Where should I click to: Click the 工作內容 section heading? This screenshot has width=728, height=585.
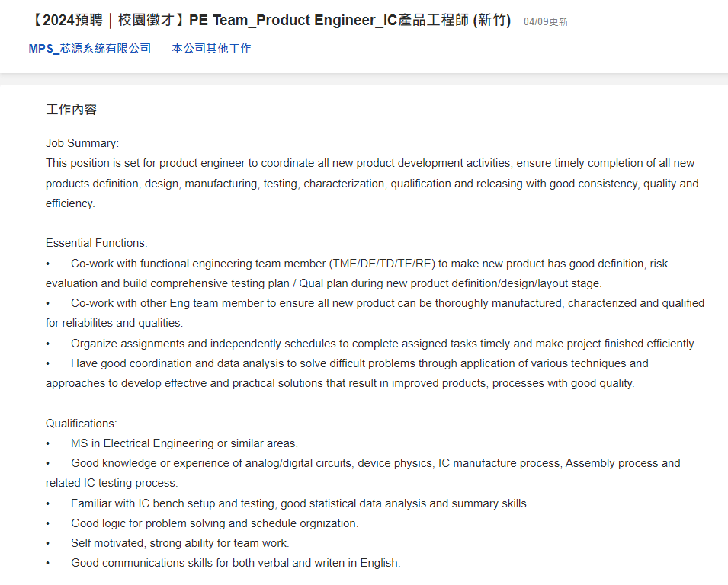point(71,110)
